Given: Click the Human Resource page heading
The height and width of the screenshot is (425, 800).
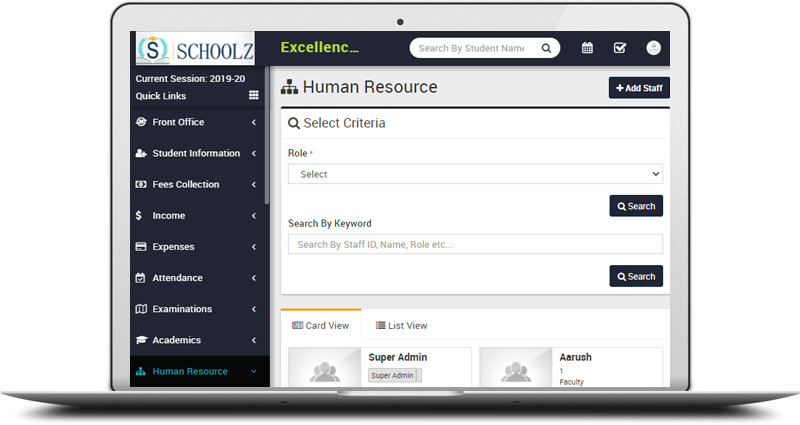Looking at the screenshot, I should 369,87.
